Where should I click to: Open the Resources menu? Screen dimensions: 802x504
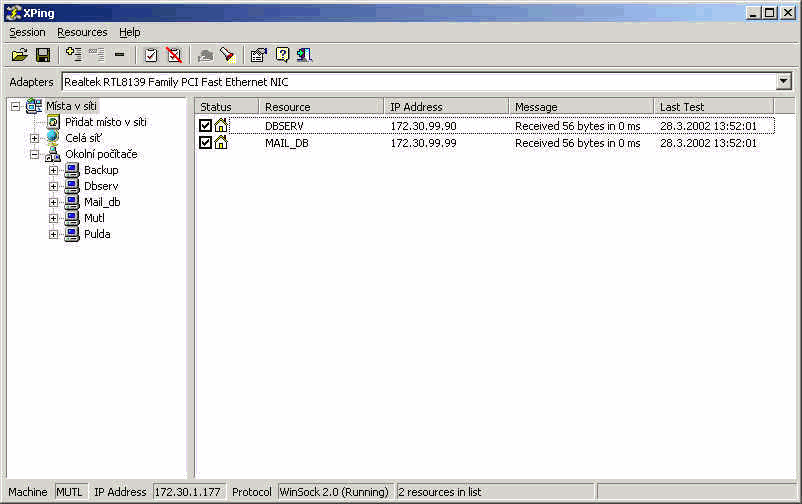click(82, 32)
